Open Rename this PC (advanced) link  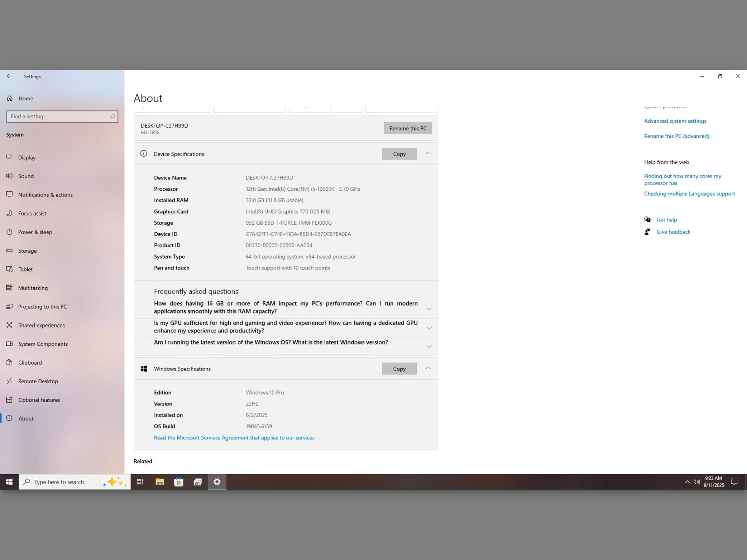tap(677, 136)
